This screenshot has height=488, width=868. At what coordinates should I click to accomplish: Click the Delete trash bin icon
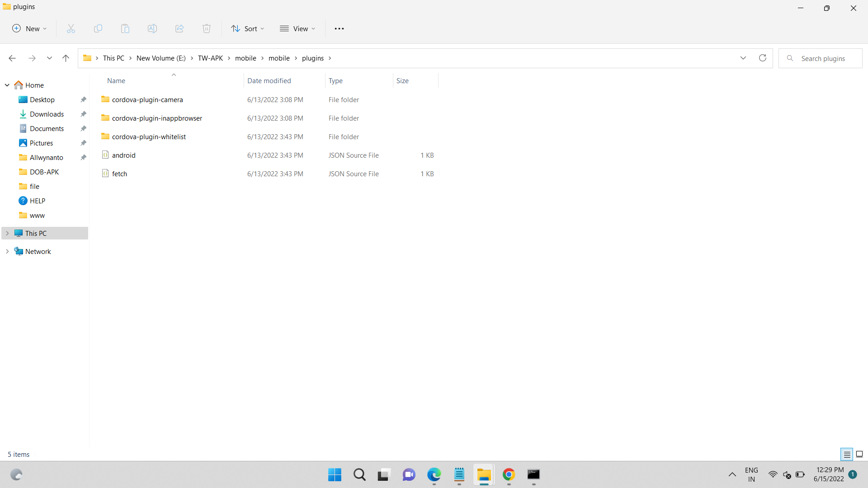point(207,28)
